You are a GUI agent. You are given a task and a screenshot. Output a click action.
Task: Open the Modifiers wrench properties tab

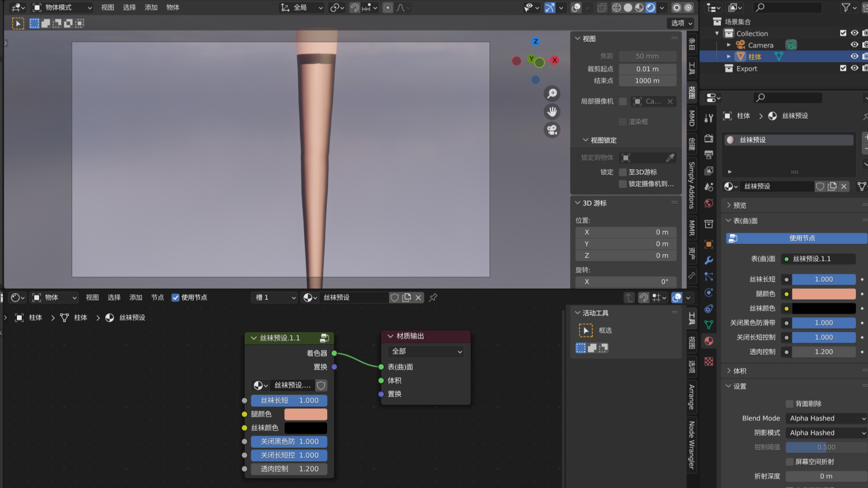pyautogui.click(x=709, y=260)
